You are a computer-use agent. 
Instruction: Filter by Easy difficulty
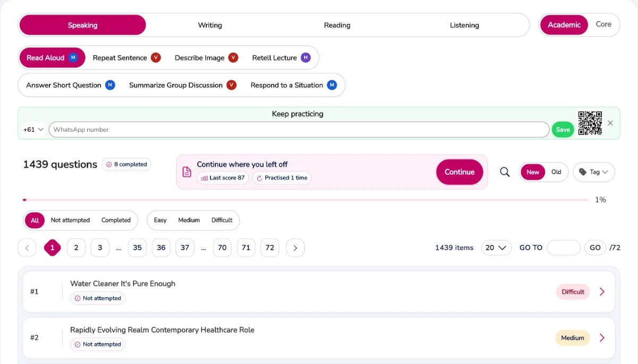tap(160, 220)
